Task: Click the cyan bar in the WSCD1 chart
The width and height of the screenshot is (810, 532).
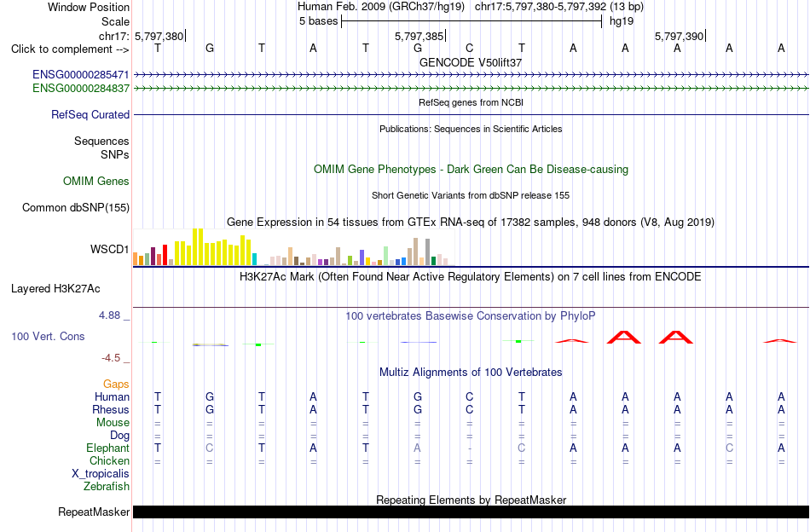Action: click(254, 259)
